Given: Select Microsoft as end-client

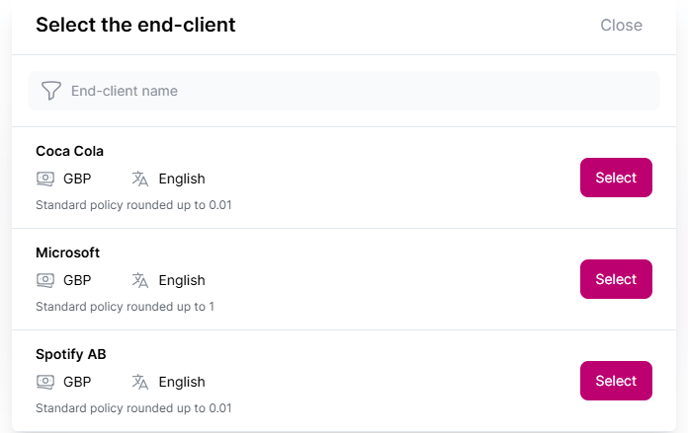Looking at the screenshot, I should tap(615, 279).
